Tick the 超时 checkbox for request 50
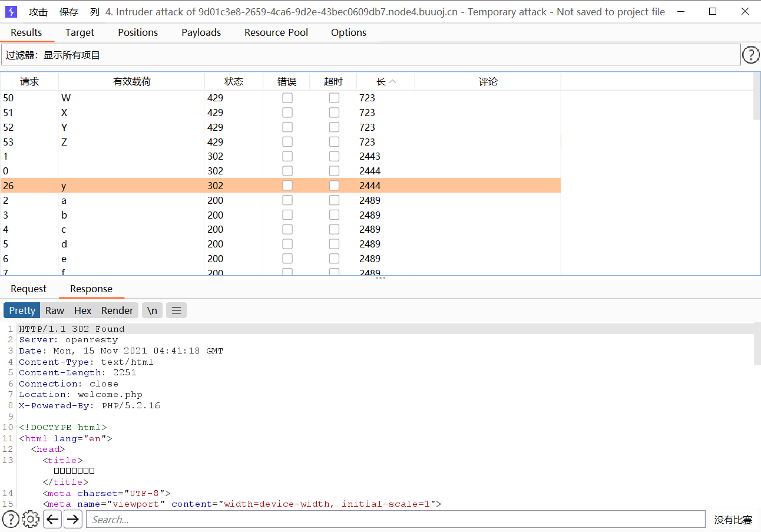This screenshot has width=761, height=532. pos(334,98)
